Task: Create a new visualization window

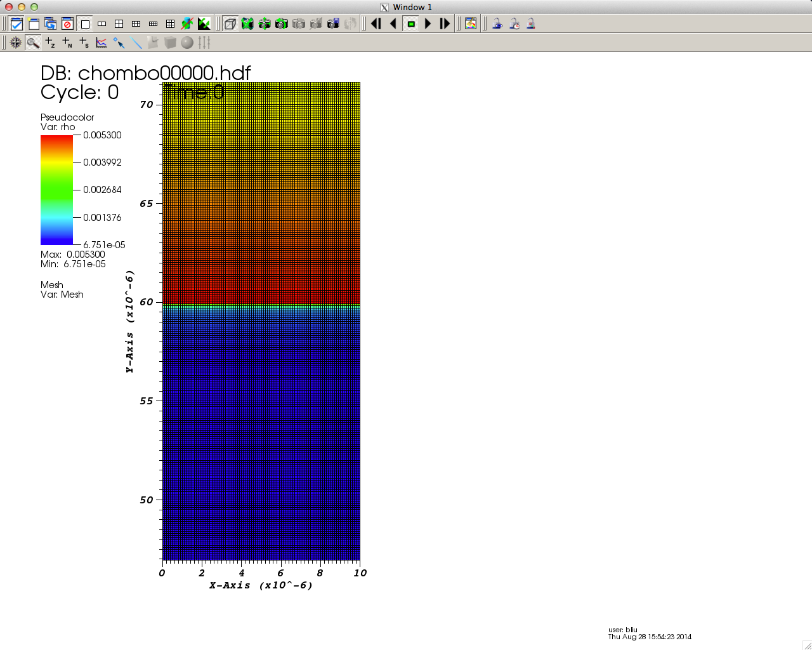Action: (x=34, y=24)
